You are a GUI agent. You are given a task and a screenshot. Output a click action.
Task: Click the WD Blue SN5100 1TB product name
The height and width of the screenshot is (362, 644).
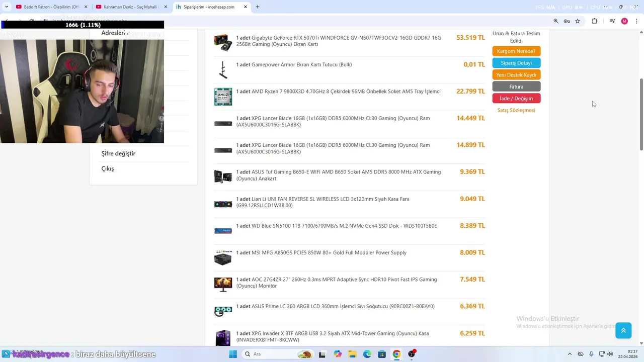click(337, 226)
